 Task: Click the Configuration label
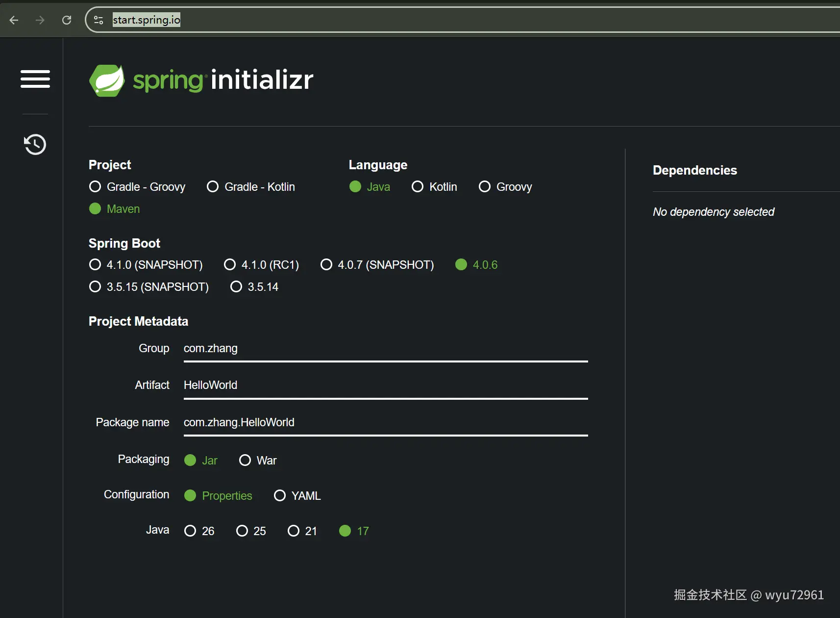pyautogui.click(x=136, y=494)
